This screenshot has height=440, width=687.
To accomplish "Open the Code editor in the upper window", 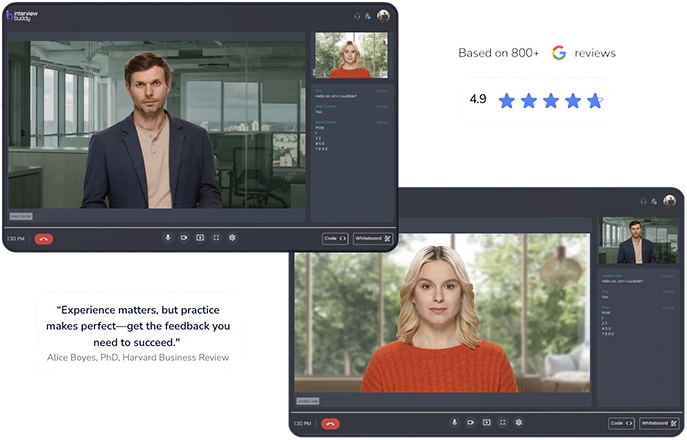I will (x=335, y=238).
